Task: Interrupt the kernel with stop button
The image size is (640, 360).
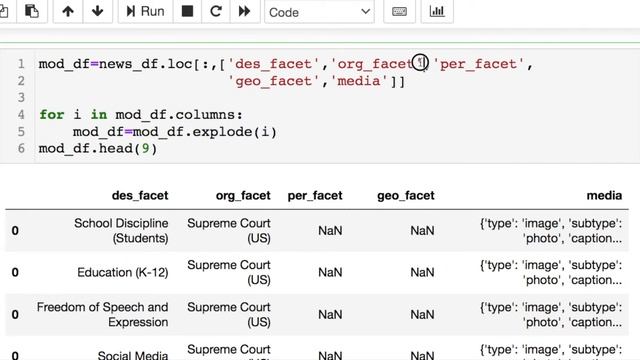Action: tap(187, 11)
